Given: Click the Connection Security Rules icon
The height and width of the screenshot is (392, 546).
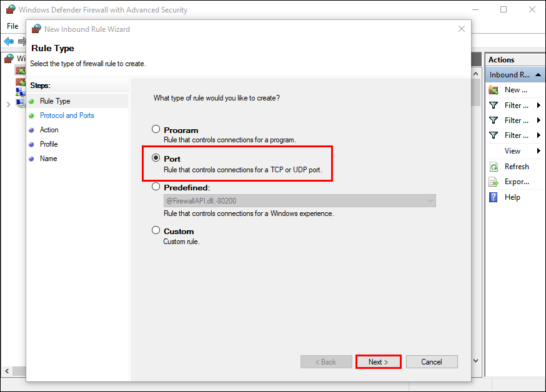Looking at the screenshot, I should (21, 92).
